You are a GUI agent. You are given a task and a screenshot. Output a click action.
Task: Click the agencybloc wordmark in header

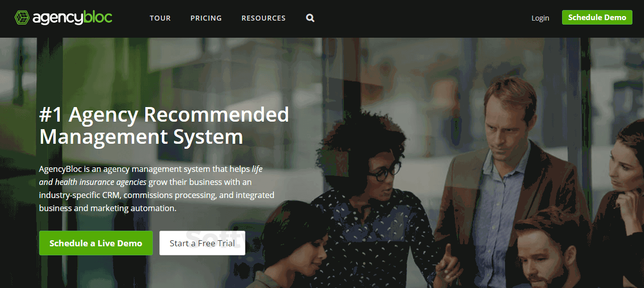pyautogui.click(x=72, y=18)
